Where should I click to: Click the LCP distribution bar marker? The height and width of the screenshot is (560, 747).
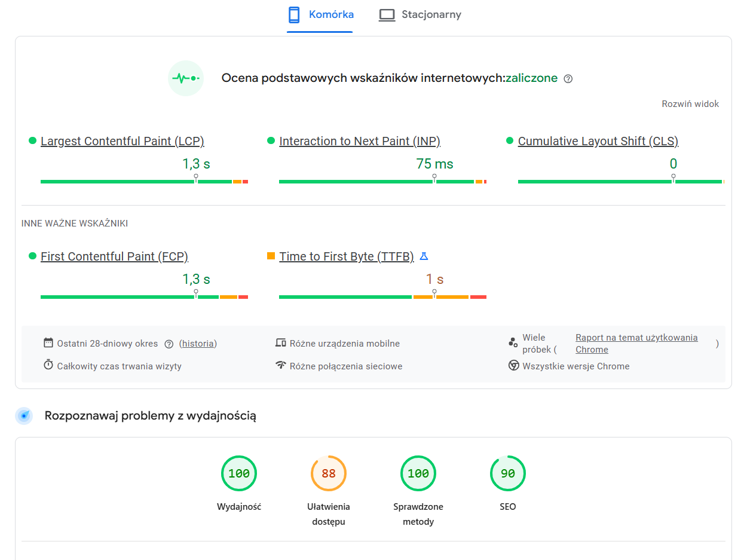(x=196, y=179)
